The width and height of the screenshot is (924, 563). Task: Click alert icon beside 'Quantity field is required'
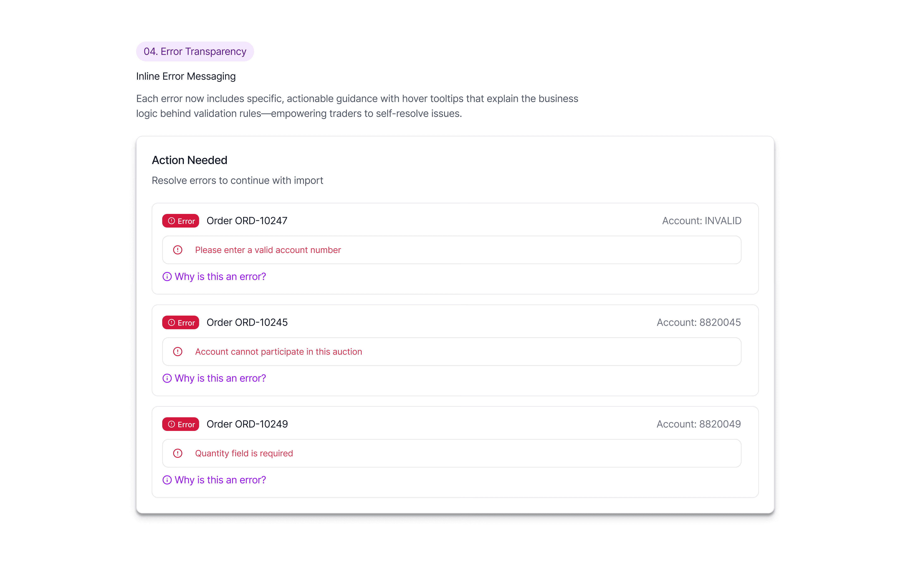(x=178, y=453)
